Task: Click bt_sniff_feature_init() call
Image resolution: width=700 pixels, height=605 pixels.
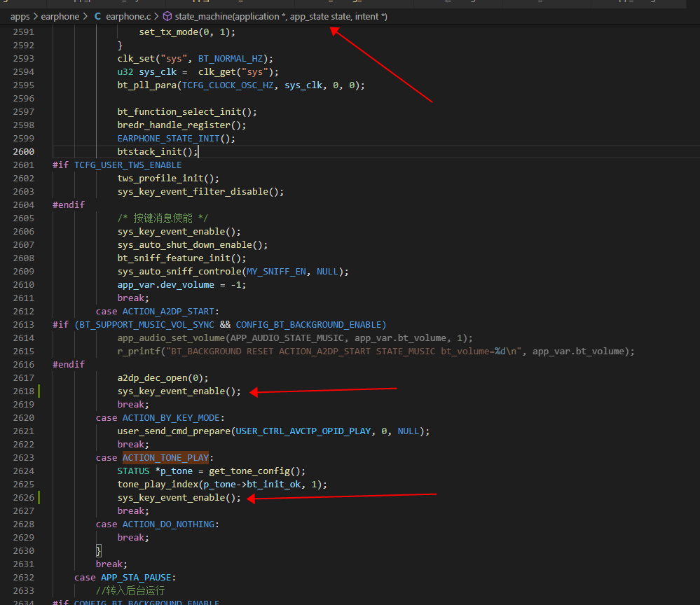Action: (181, 258)
